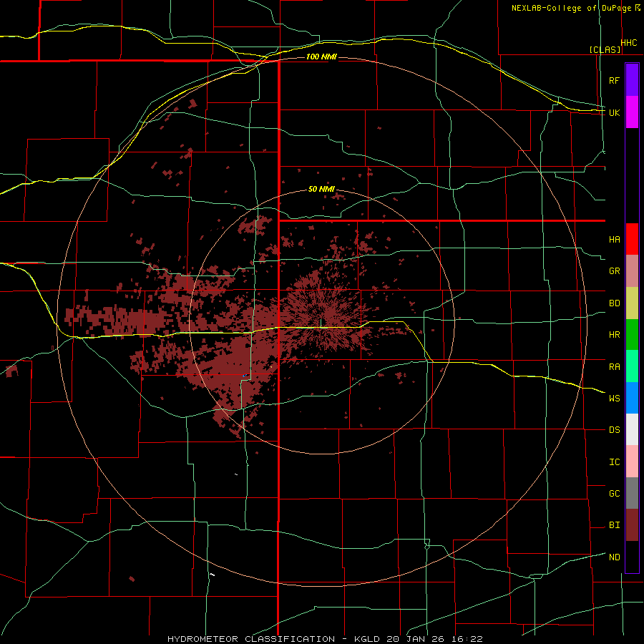Click the HR legend label
Image resolution: width=644 pixels, height=644 pixels.
point(614,335)
